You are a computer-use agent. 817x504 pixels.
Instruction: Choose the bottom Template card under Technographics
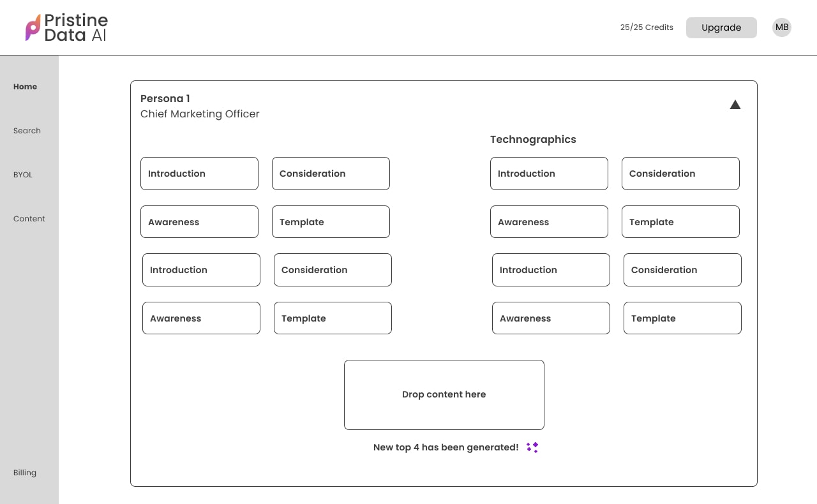[682, 318]
